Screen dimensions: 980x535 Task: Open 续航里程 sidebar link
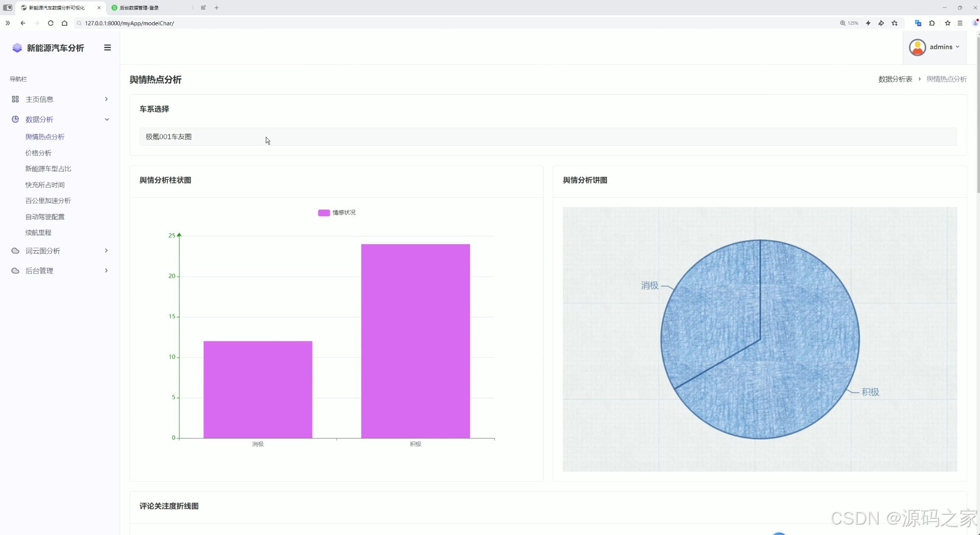coord(38,232)
